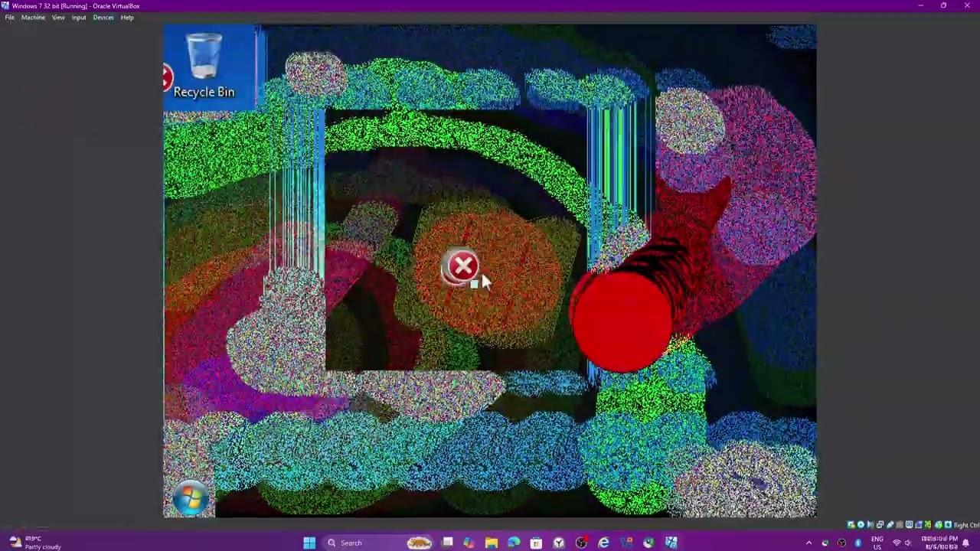Screen dimensions: 980x551
Task: Open the Devices menu
Action: pyautogui.click(x=103, y=17)
